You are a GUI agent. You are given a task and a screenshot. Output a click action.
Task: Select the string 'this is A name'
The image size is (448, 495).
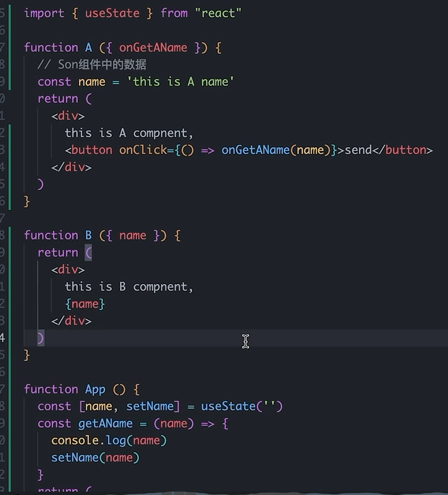coord(181,81)
